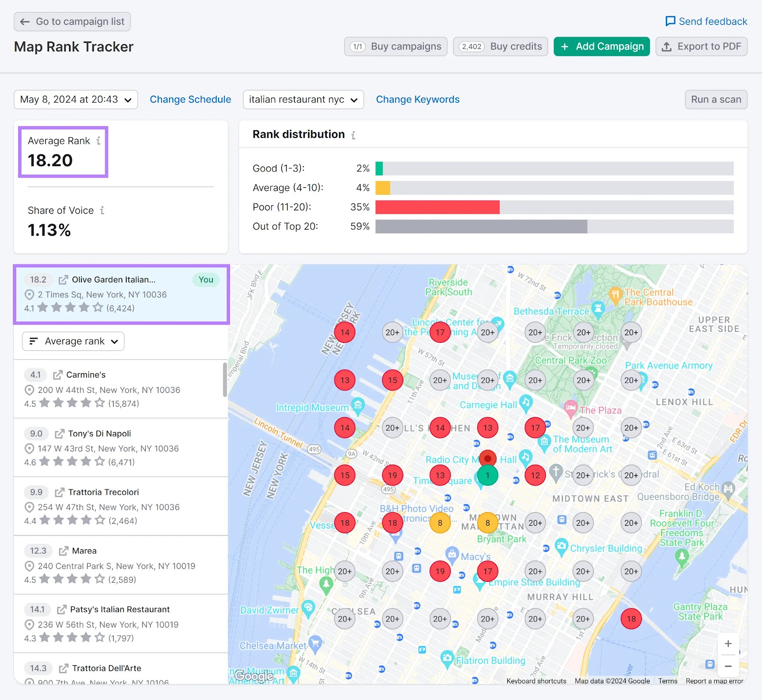The width and height of the screenshot is (762, 700).
Task: Click Change Schedule link
Action: pos(190,100)
